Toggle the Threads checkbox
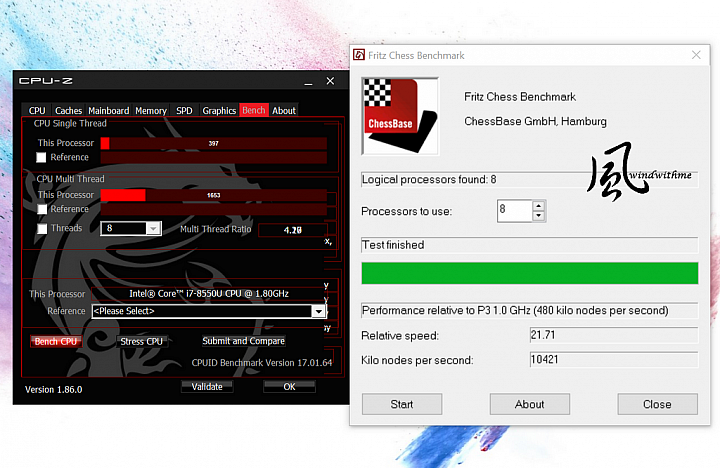 [x=42, y=229]
